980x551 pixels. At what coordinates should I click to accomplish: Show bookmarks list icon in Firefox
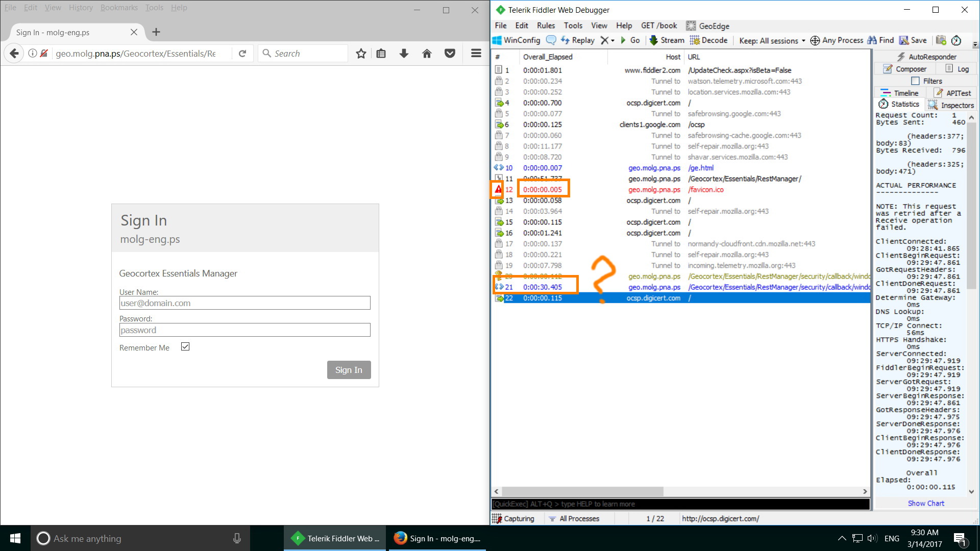[x=381, y=53]
